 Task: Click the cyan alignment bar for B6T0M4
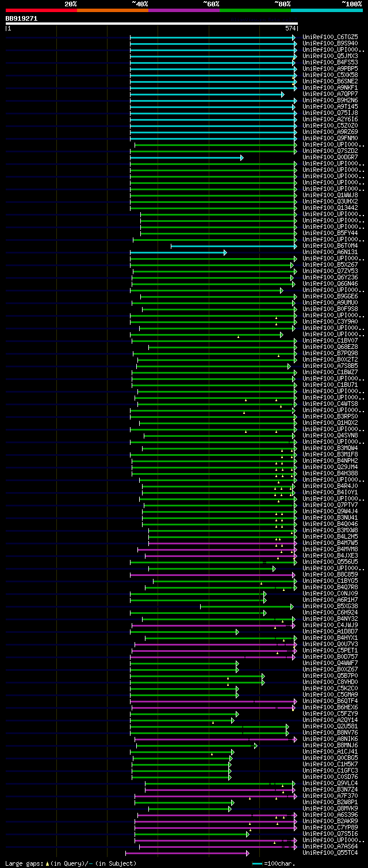point(233,246)
